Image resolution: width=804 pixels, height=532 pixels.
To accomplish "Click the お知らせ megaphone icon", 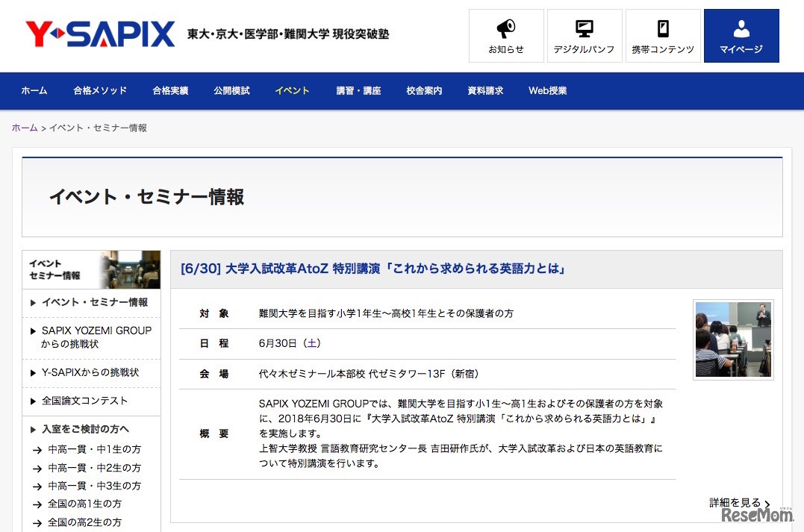I will pos(505,28).
